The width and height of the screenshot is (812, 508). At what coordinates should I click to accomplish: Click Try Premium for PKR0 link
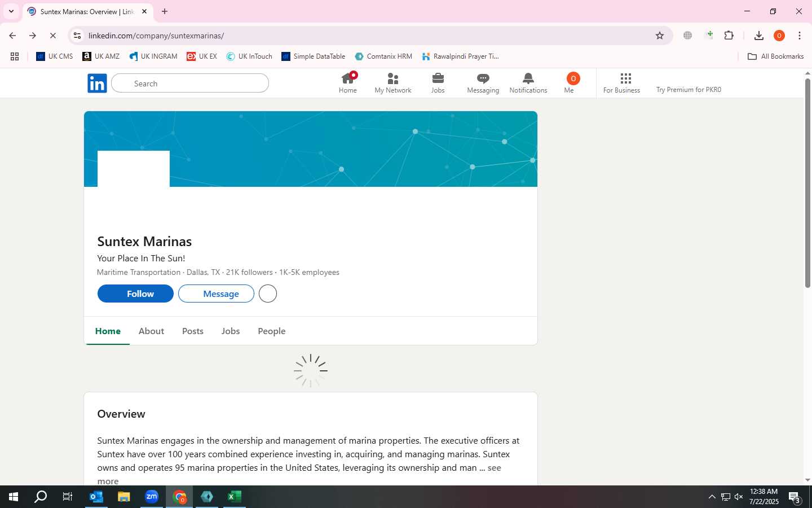coord(689,90)
